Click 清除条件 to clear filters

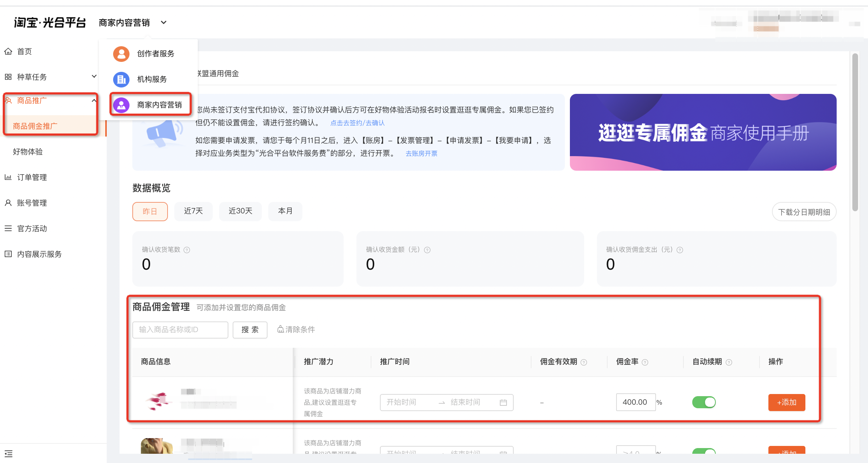tap(296, 330)
